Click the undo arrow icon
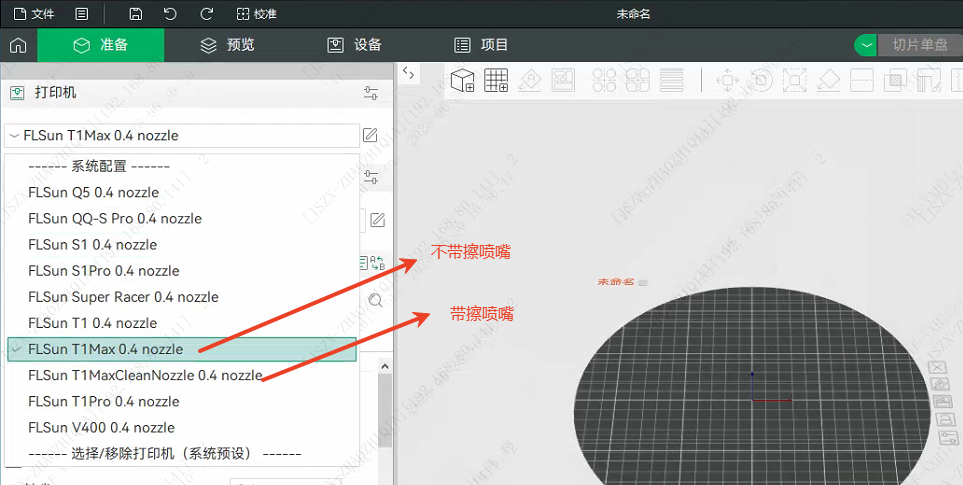Screen dimensions: 963x485 170,14
